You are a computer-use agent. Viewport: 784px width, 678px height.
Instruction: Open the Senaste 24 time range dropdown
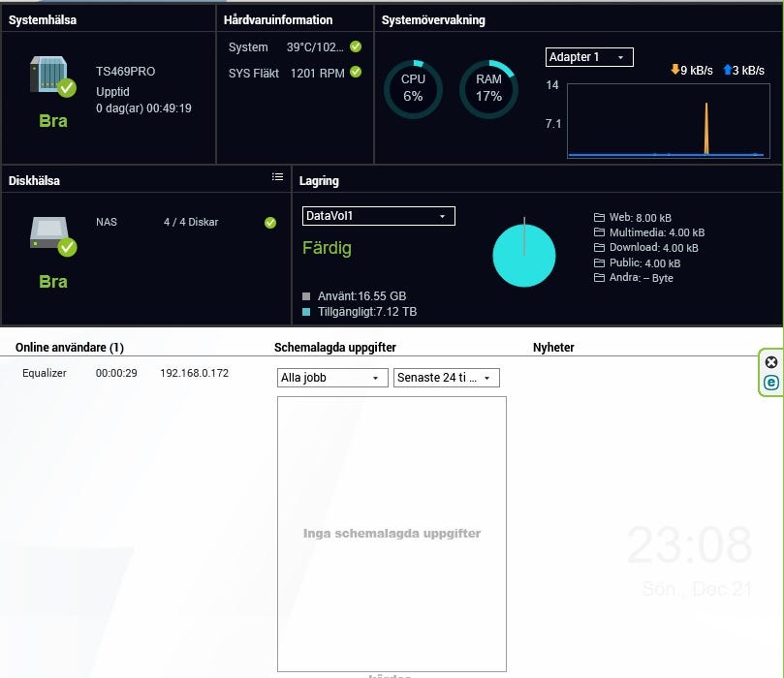pos(446,378)
